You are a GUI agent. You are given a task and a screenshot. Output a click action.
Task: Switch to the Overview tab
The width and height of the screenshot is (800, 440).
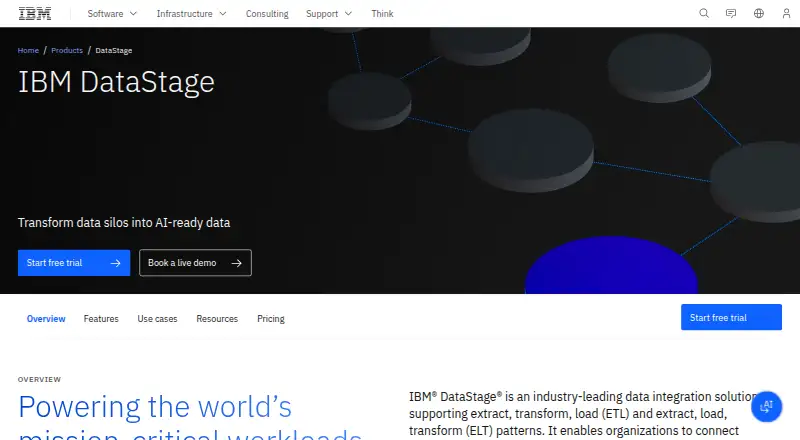(x=46, y=319)
